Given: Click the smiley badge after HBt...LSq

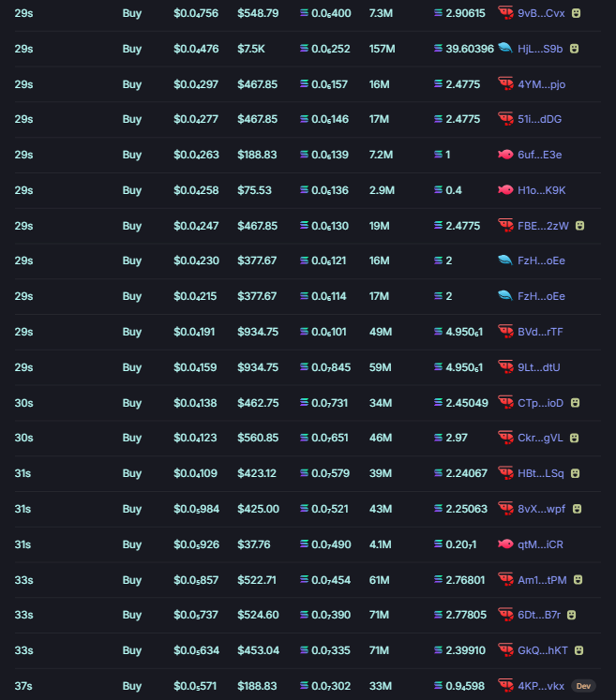Looking at the screenshot, I should [x=576, y=473].
